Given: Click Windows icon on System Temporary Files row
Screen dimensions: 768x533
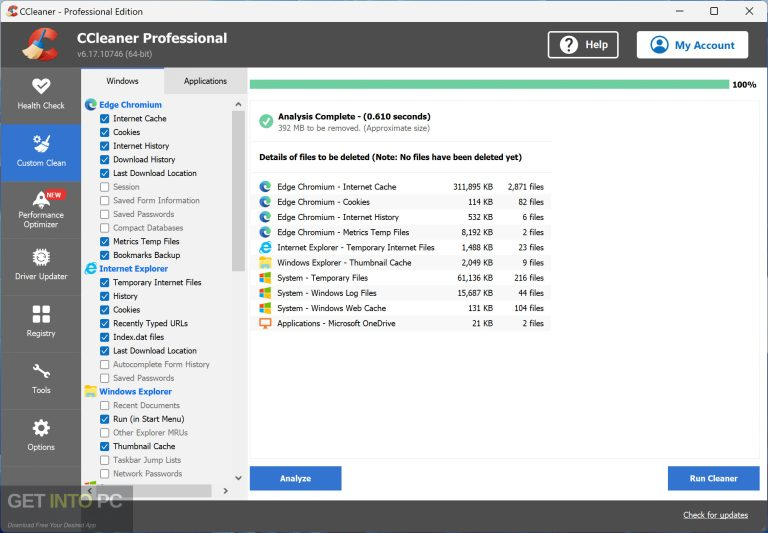Looking at the screenshot, I should click(265, 278).
